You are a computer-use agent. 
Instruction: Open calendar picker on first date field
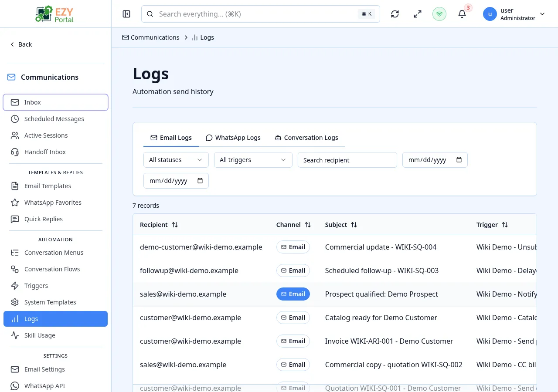point(459,160)
